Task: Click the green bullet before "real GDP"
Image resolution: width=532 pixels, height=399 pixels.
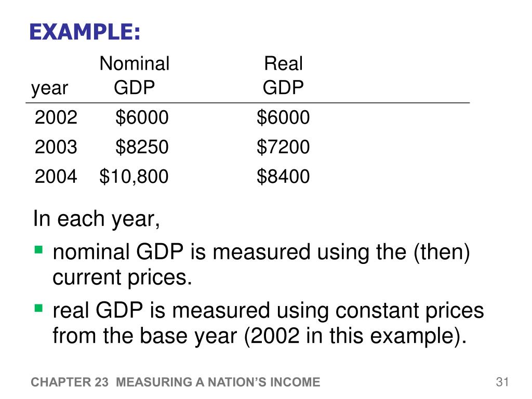Action: 38,308
